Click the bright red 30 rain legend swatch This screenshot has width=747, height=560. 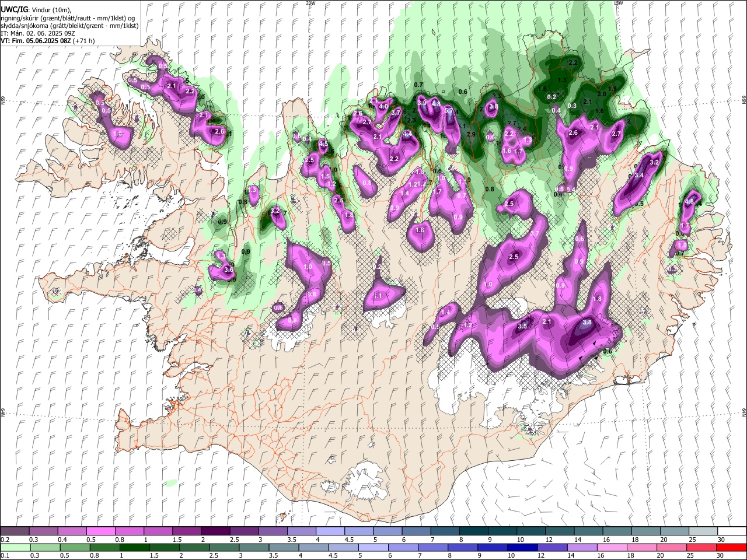pyautogui.click(x=731, y=547)
